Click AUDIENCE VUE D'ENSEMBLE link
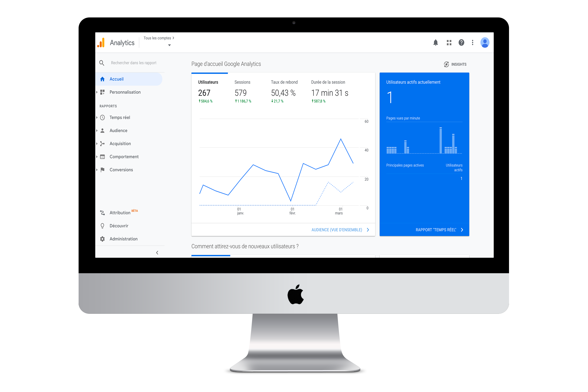The height and width of the screenshot is (392, 588). click(x=337, y=230)
